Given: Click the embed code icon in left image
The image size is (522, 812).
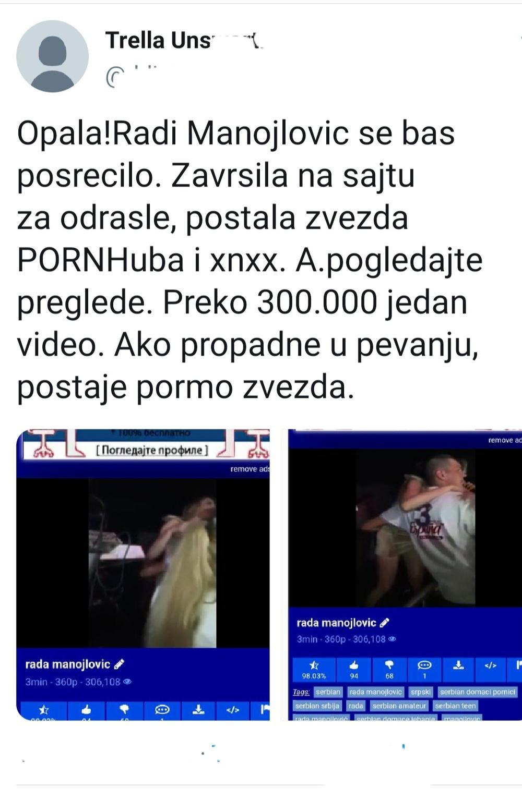Looking at the screenshot, I should (233, 710).
